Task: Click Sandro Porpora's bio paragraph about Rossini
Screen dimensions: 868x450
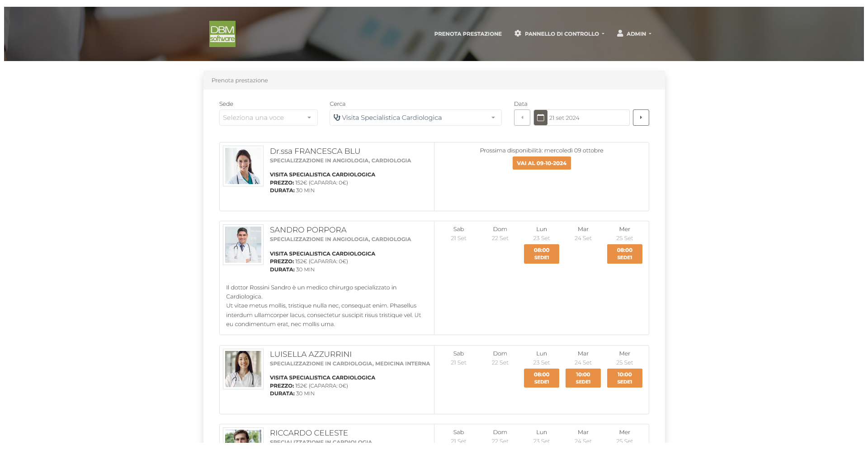Action: click(x=324, y=306)
